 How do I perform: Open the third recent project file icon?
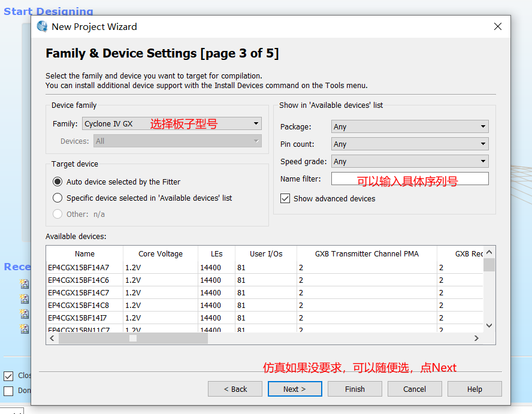pyautogui.click(x=24, y=313)
